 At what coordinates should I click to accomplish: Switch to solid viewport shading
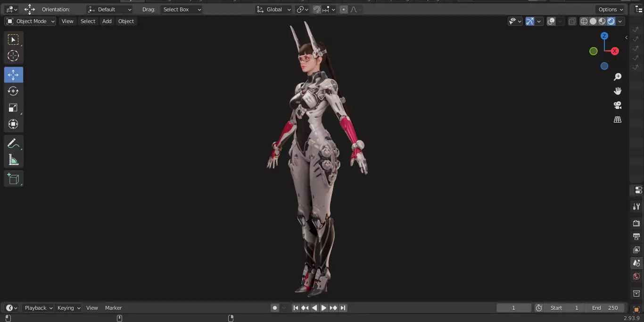click(x=593, y=21)
